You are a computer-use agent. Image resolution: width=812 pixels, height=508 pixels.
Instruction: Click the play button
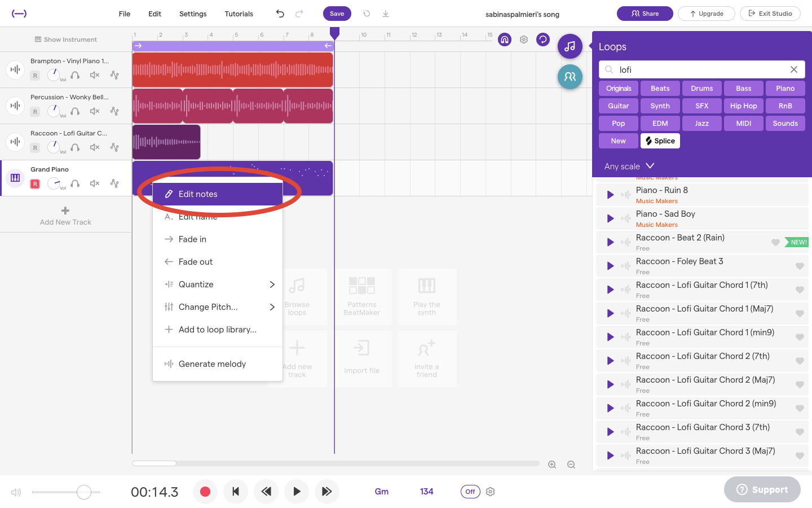pos(297,492)
